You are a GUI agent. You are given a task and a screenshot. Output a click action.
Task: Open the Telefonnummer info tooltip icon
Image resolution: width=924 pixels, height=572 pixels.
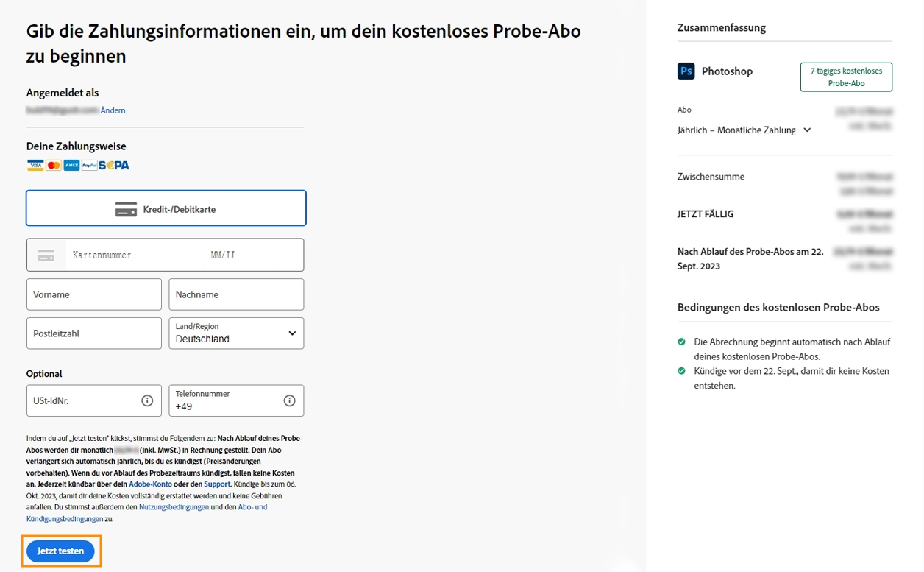pos(289,401)
